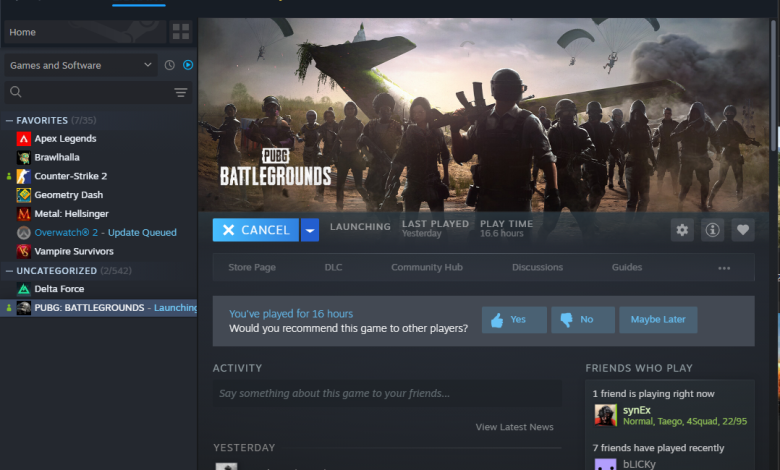Viewport: 780px width, 470px height.
Task: Open the grid collections view icon
Action: (x=181, y=32)
